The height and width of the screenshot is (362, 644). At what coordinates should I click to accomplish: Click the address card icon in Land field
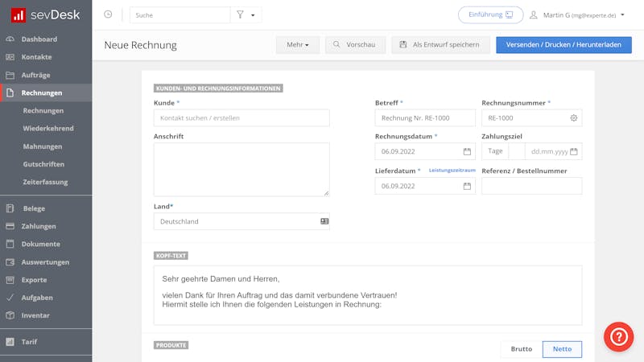pyautogui.click(x=324, y=221)
